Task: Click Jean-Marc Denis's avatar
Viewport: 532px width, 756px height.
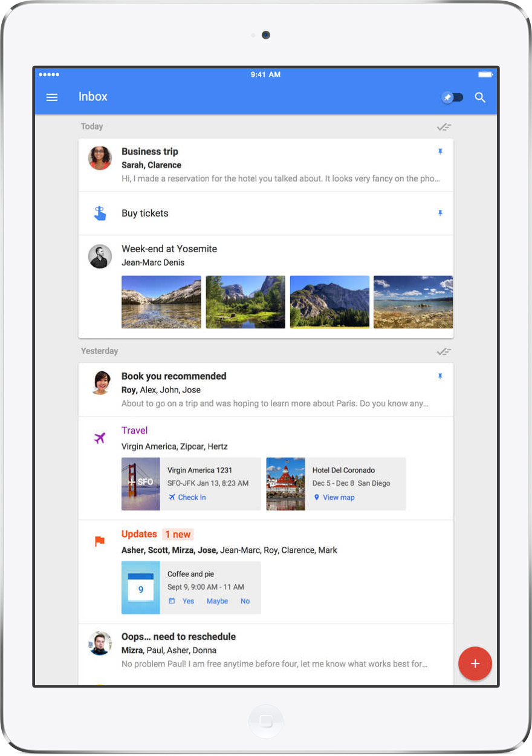Action: [100, 256]
